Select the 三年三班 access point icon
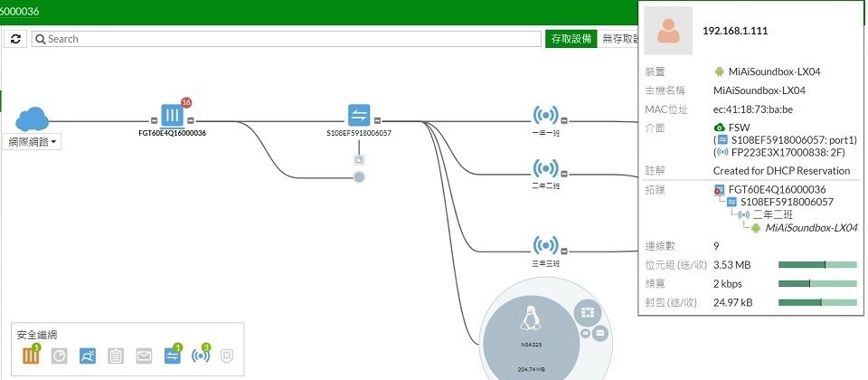 pyautogui.click(x=545, y=244)
